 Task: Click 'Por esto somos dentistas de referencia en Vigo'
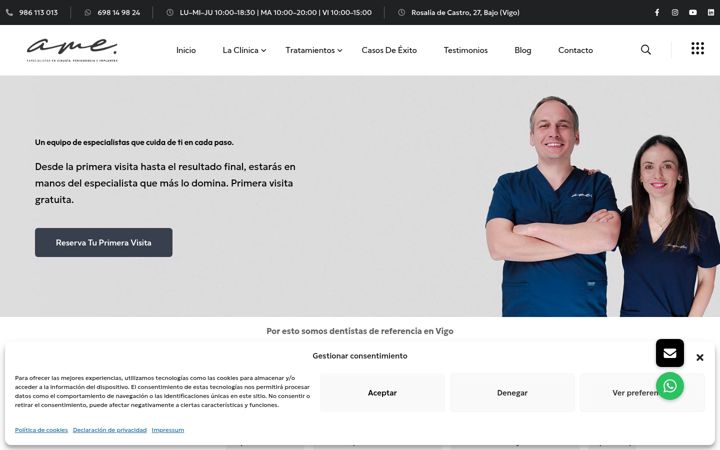click(x=360, y=331)
